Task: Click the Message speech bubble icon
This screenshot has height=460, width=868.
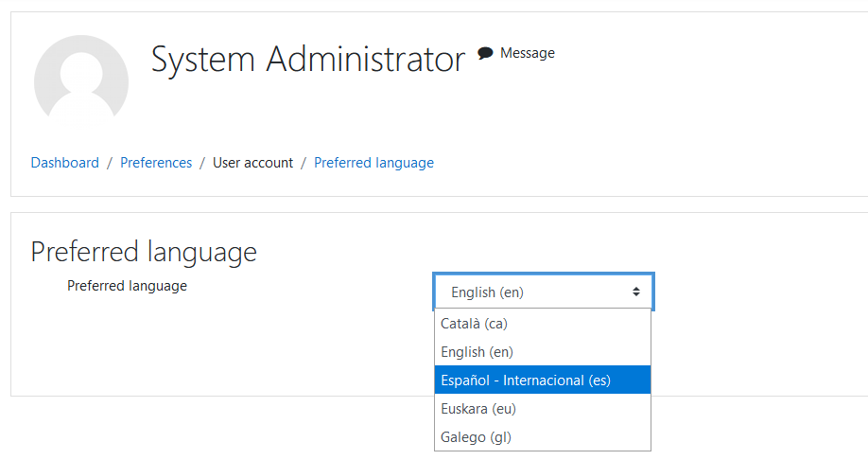Action: click(485, 53)
